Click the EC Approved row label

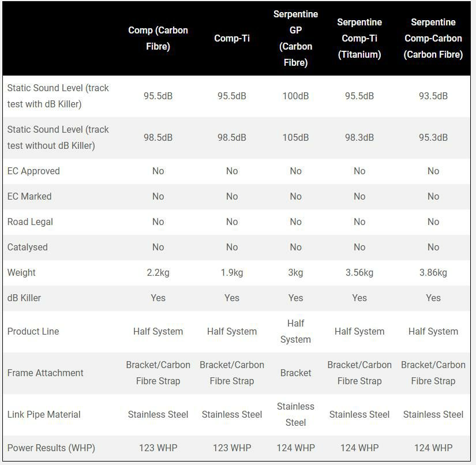pyautogui.click(x=33, y=171)
